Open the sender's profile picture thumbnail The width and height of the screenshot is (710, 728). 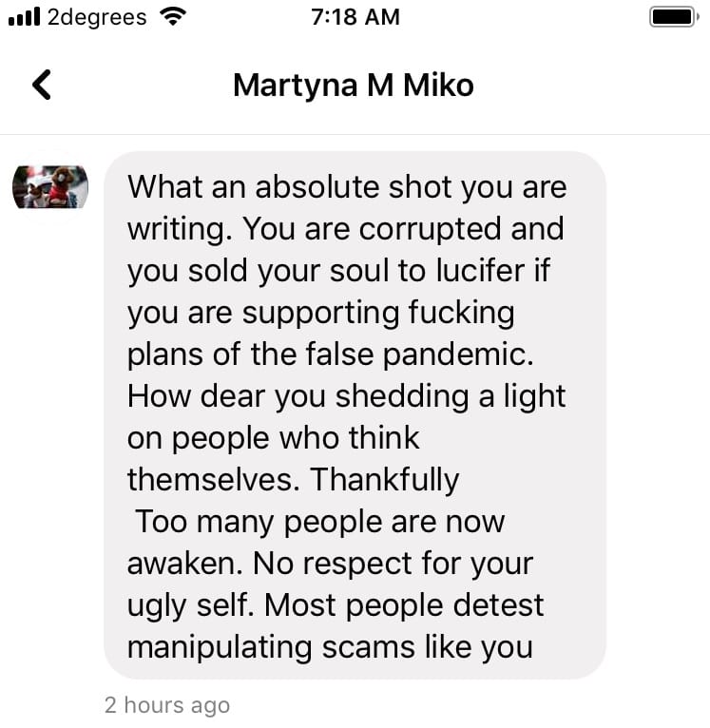(x=50, y=187)
